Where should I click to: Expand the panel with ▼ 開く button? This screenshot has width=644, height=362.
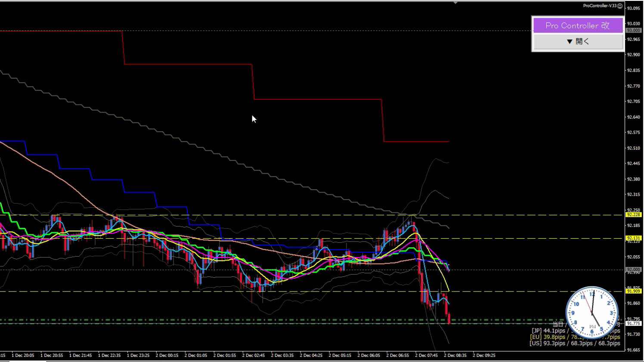pyautogui.click(x=578, y=42)
